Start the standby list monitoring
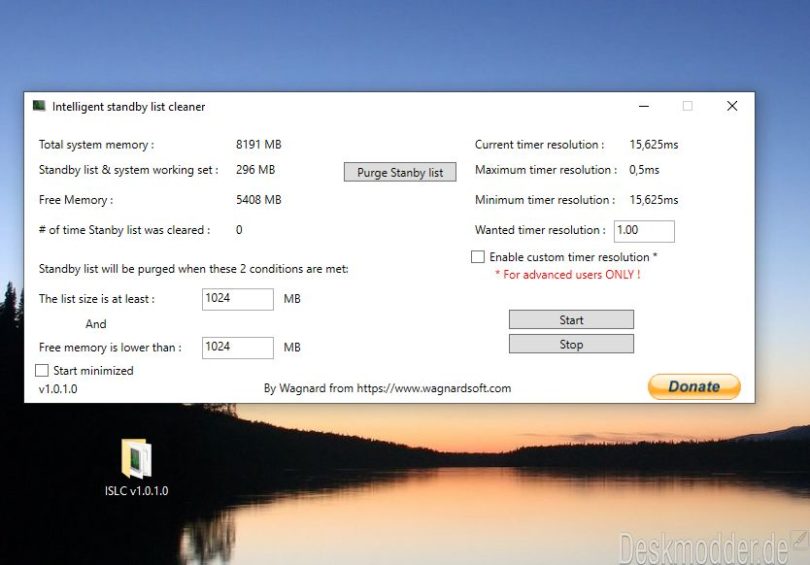810x565 pixels. pos(571,320)
